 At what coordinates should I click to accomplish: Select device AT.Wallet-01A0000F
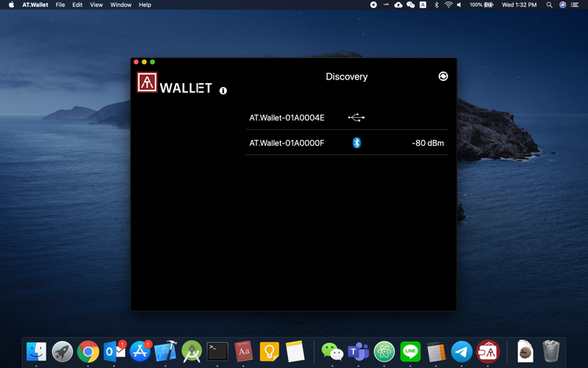point(287,143)
